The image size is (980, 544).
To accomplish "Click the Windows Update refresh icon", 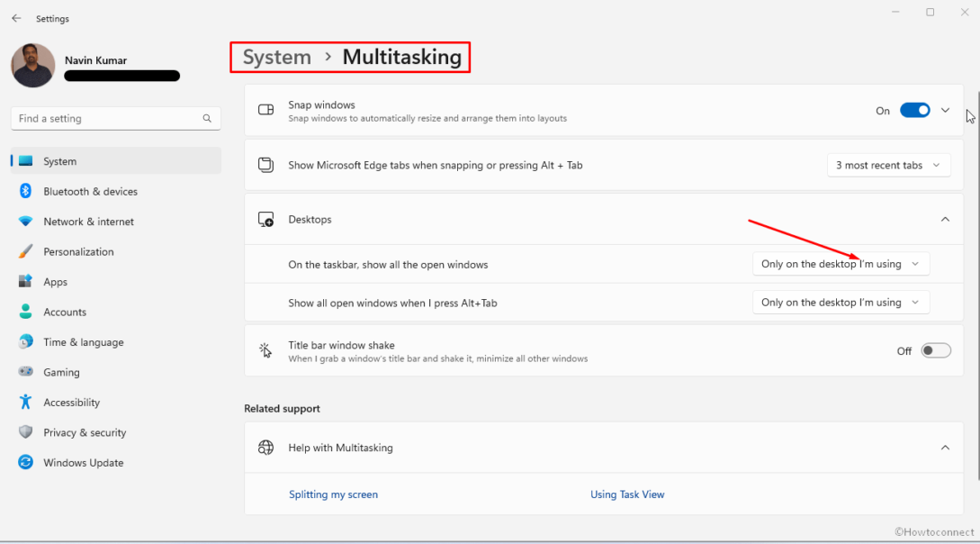I will click(25, 462).
